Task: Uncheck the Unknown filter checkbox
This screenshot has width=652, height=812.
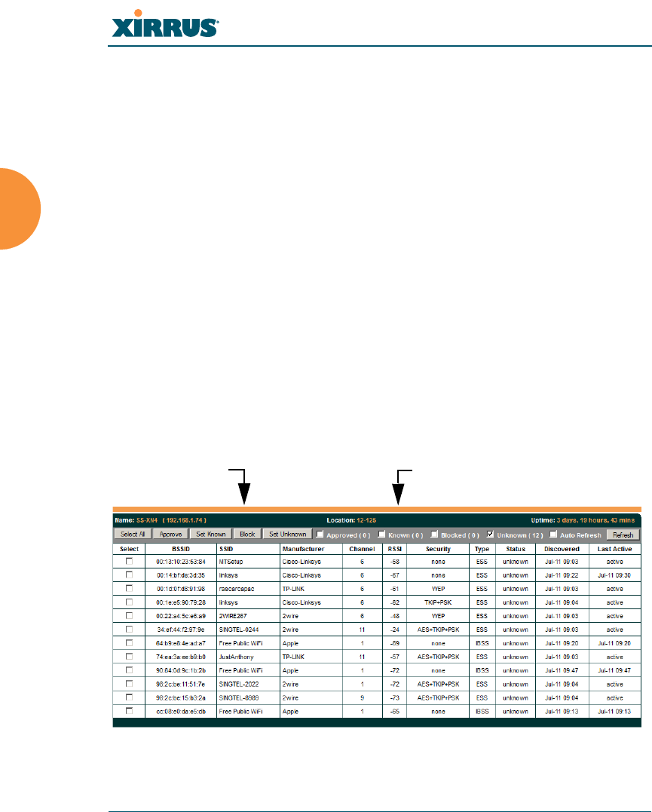Action: pos(490,534)
